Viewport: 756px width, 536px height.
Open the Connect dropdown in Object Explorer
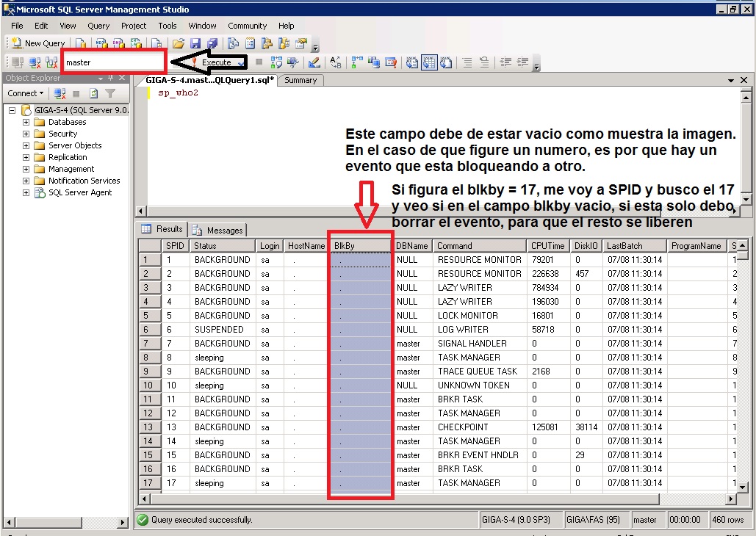(26, 93)
